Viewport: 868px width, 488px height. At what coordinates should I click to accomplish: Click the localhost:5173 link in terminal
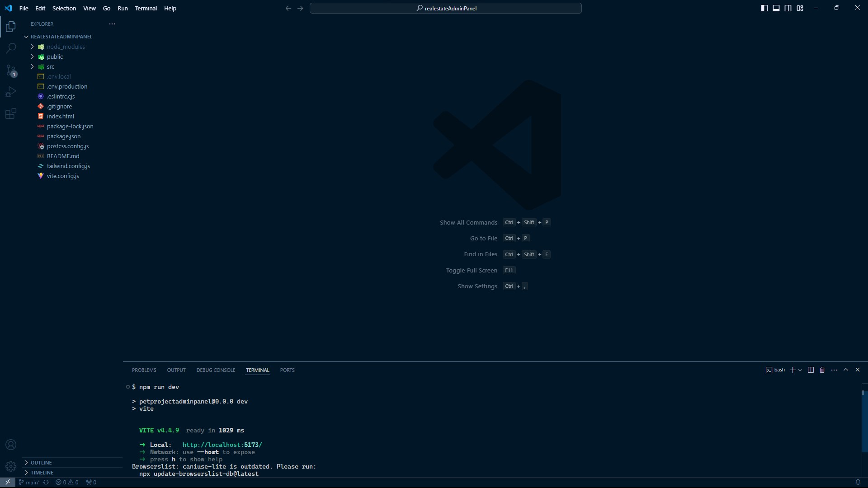click(222, 445)
